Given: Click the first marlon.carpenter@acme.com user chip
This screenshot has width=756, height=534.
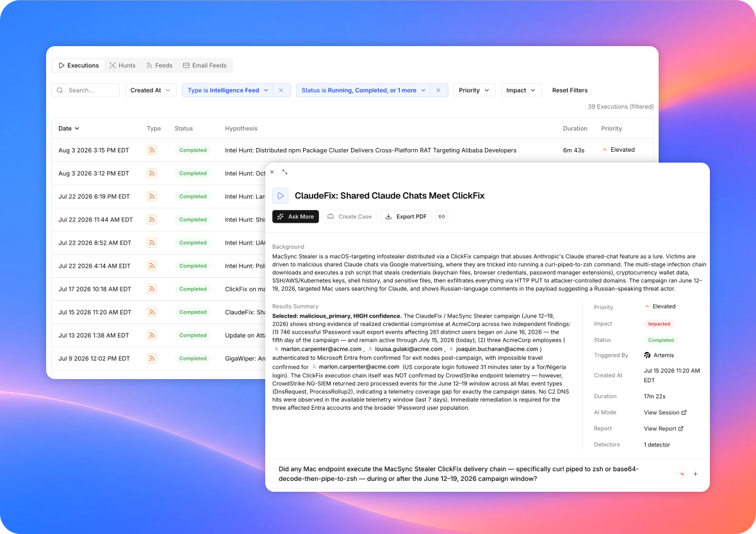Looking at the screenshot, I should click(317, 349).
